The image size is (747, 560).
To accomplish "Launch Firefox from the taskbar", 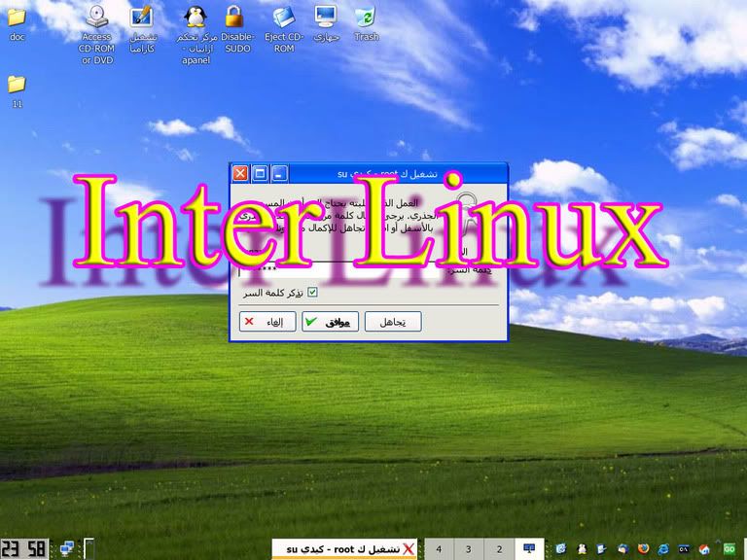I will [x=643, y=548].
